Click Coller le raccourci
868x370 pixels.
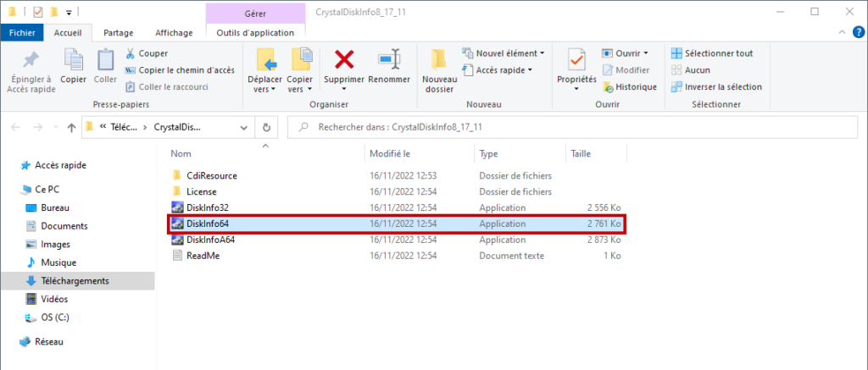tap(167, 87)
